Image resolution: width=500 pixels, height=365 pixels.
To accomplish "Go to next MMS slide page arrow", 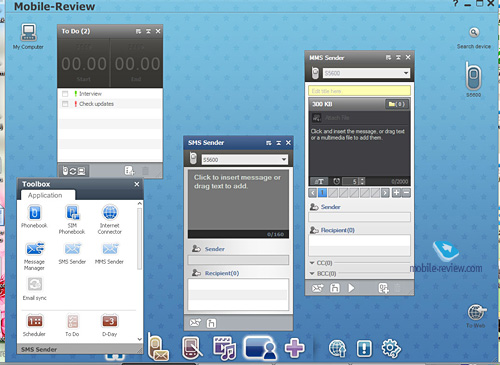I will [x=385, y=193].
